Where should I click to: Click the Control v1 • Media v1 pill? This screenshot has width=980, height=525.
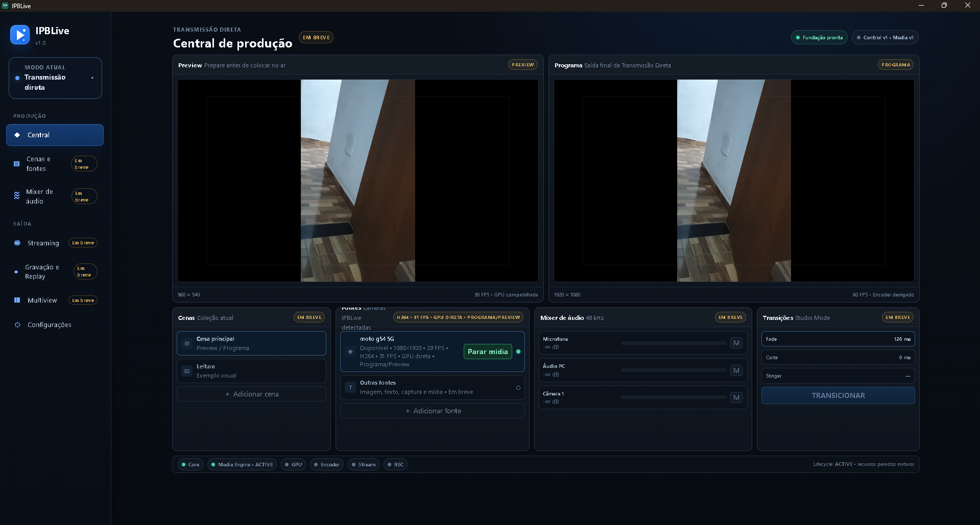pyautogui.click(x=885, y=37)
